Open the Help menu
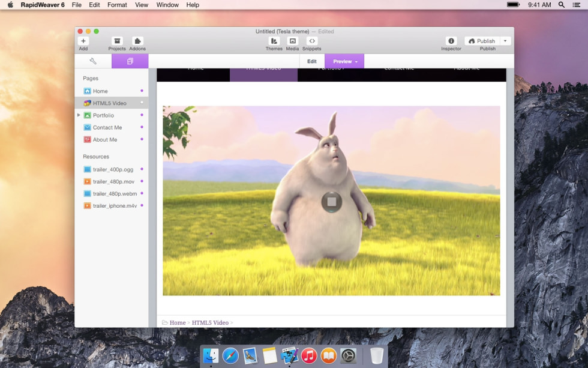 [193, 5]
